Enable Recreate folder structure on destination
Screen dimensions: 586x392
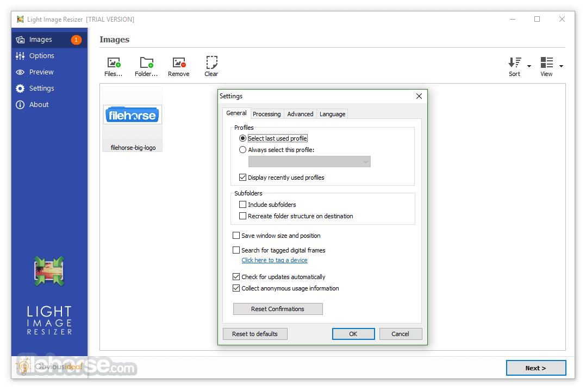click(242, 216)
